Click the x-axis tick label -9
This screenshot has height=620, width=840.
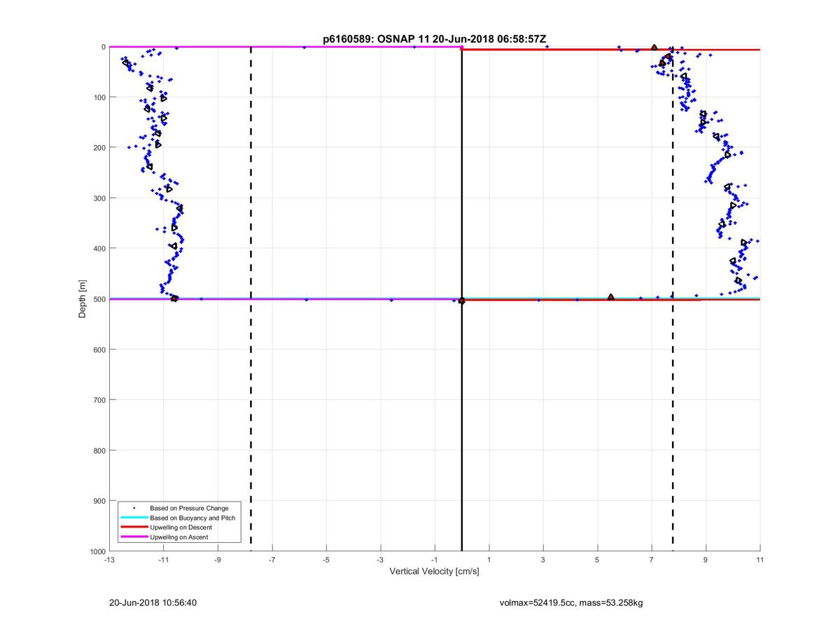[218, 560]
